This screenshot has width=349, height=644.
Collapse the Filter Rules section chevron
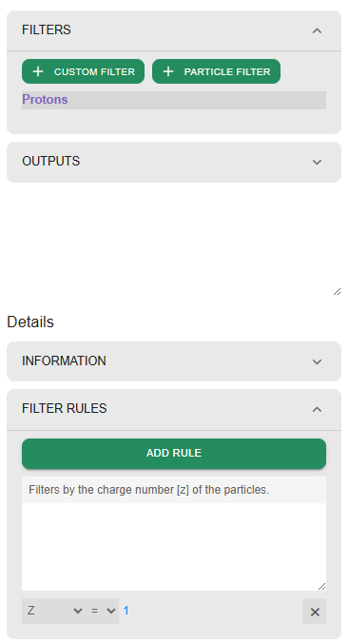click(x=317, y=409)
